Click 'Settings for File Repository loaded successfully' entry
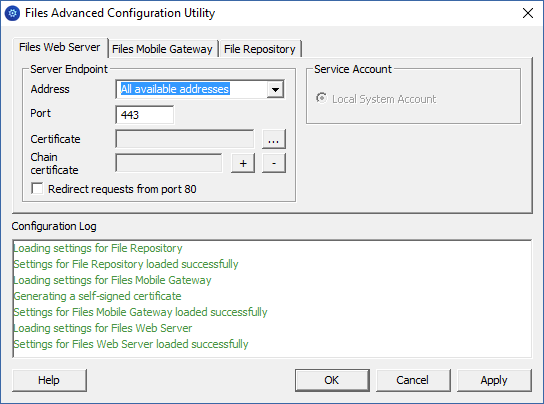Image resolution: width=544 pixels, height=404 pixels. [x=126, y=264]
